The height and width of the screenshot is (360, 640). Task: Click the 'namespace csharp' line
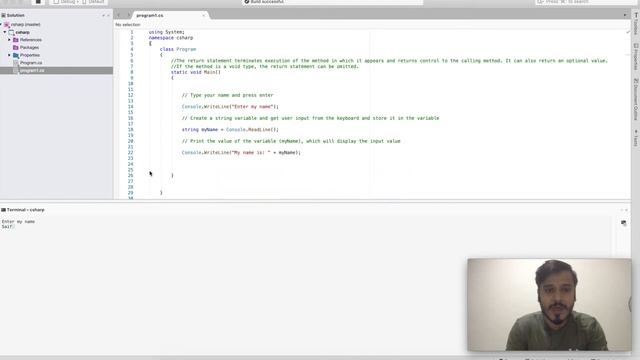point(171,38)
